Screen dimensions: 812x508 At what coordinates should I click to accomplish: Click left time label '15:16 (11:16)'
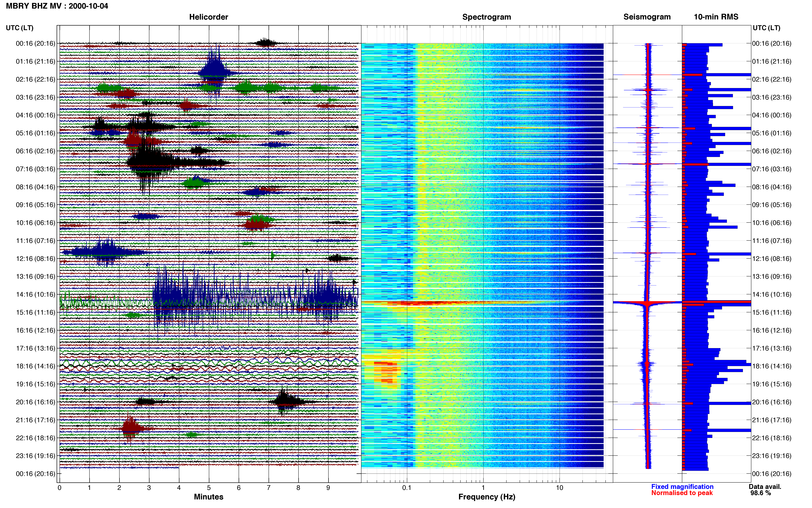(x=36, y=313)
